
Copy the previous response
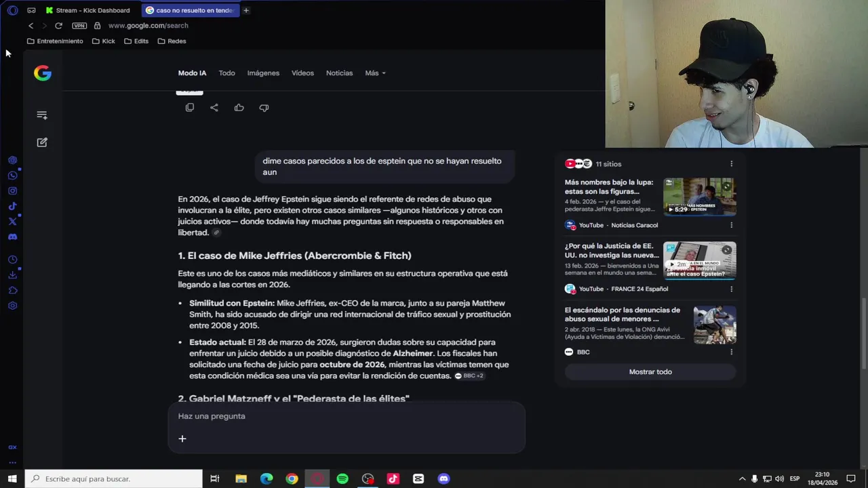click(x=190, y=108)
